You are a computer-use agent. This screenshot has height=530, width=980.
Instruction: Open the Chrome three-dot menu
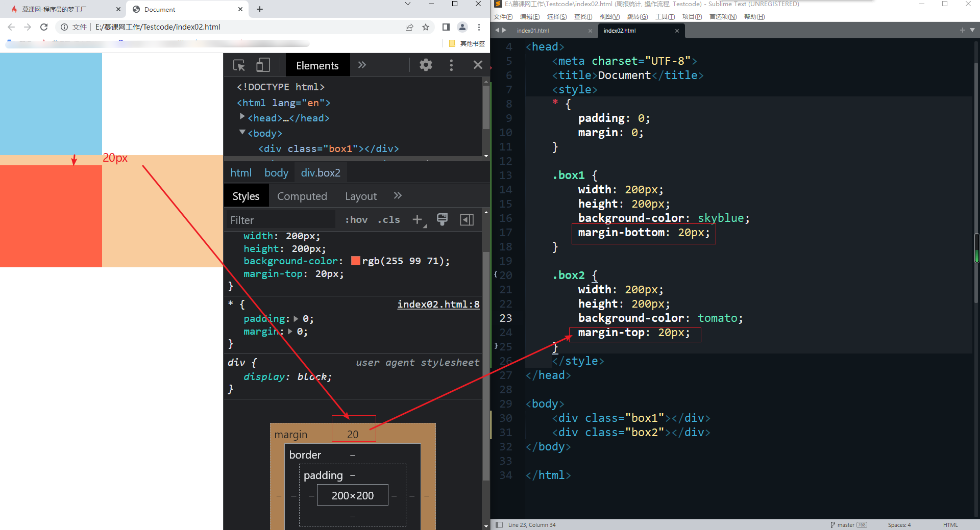[x=479, y=27]
